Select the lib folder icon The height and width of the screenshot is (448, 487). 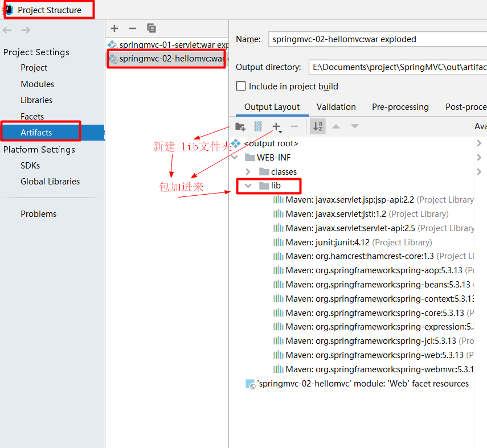(x=264, y=186)
